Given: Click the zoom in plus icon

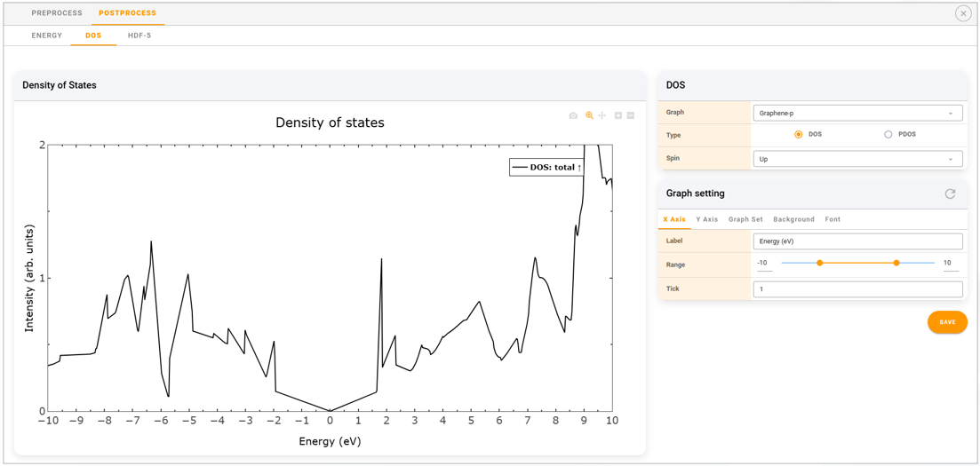Looking at the screenshot, I should tap(618, 115).
